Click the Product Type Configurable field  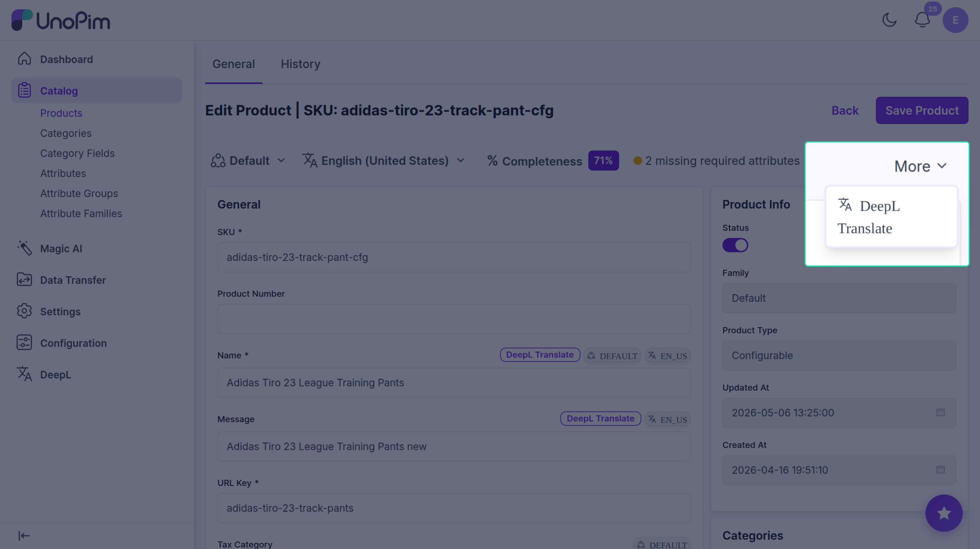coord(839,355)
